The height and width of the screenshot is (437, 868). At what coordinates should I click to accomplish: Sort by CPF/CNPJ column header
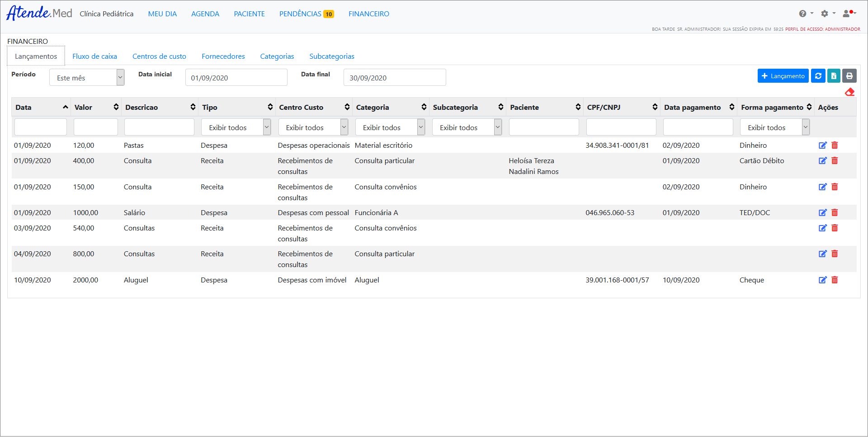point(622,107)
